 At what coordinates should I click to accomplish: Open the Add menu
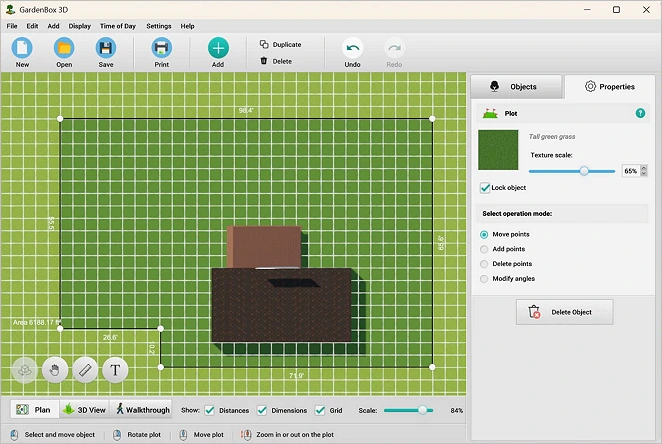click(53, 26)
